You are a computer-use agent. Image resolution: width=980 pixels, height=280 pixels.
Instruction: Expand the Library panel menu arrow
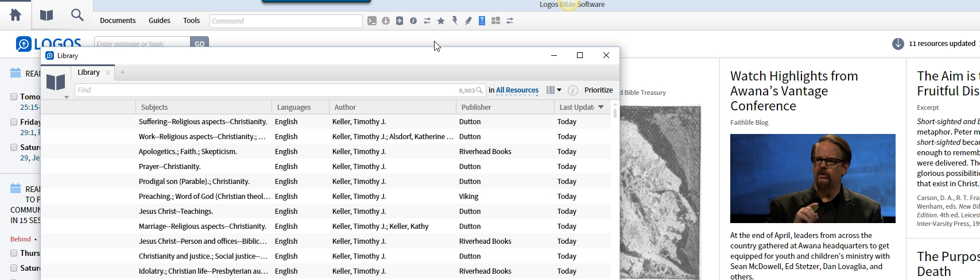click(x=67, y=97)
